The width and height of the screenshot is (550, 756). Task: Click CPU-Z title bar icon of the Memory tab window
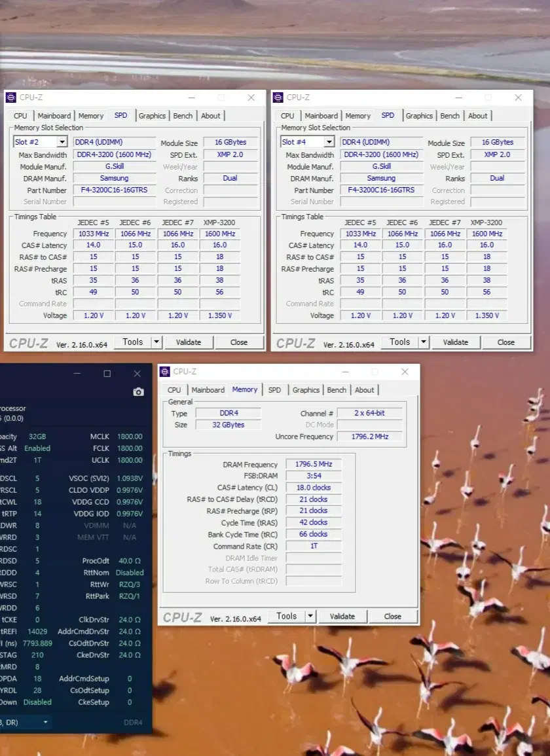[x=165, y=372]
